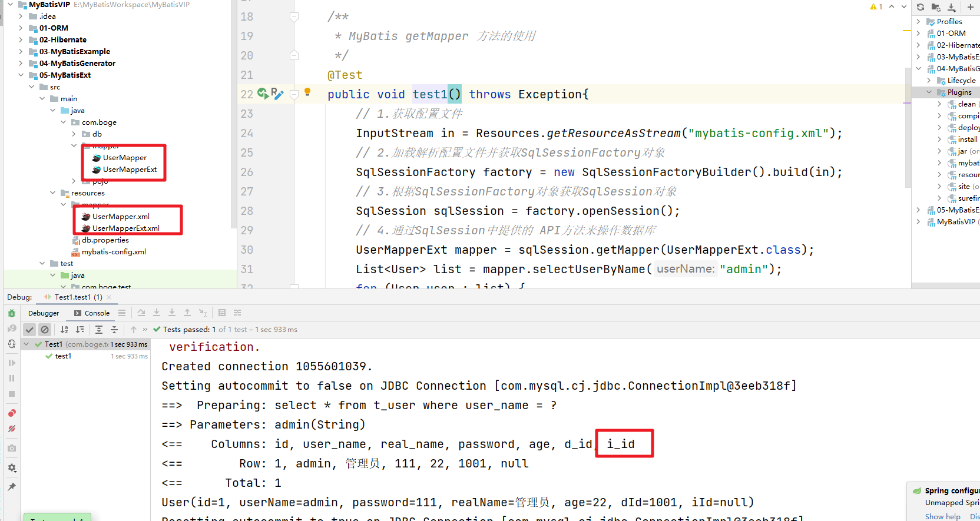
Task: Click Maven generate sources and update folders icon
Action: (936, 7)
